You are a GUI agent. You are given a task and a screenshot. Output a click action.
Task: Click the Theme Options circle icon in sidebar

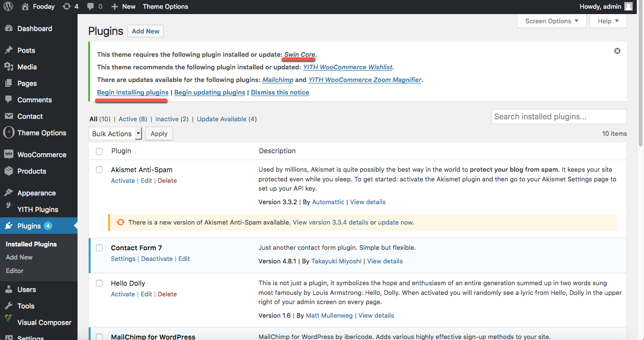9,132
